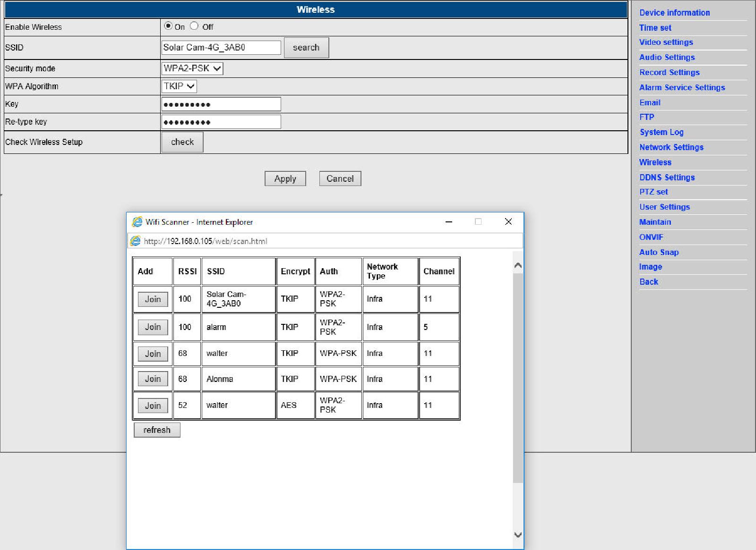The width and height of the screenshot is (756, 550).
Task: Click the 'Encrypt' column header
Action: (x=295, y=271)
